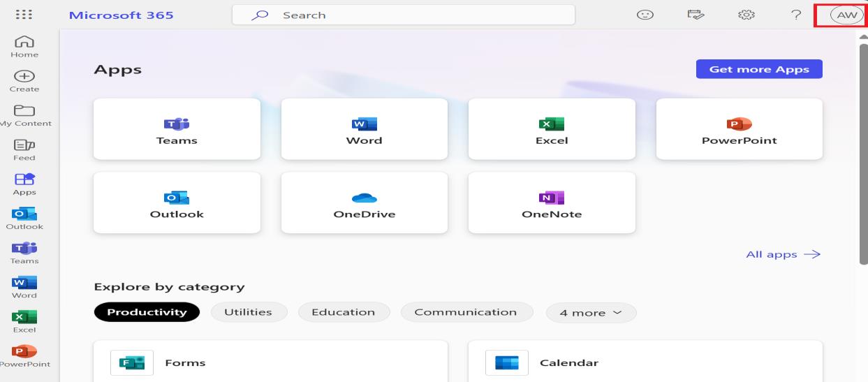Open the Excel app tile
The image size is (868, 382).
[x=552, y=129]
